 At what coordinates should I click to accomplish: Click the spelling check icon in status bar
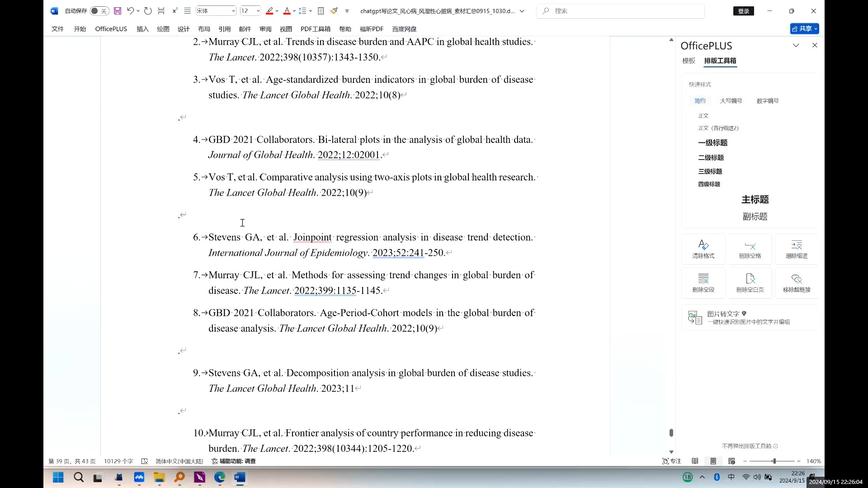[x=145, y=461]
